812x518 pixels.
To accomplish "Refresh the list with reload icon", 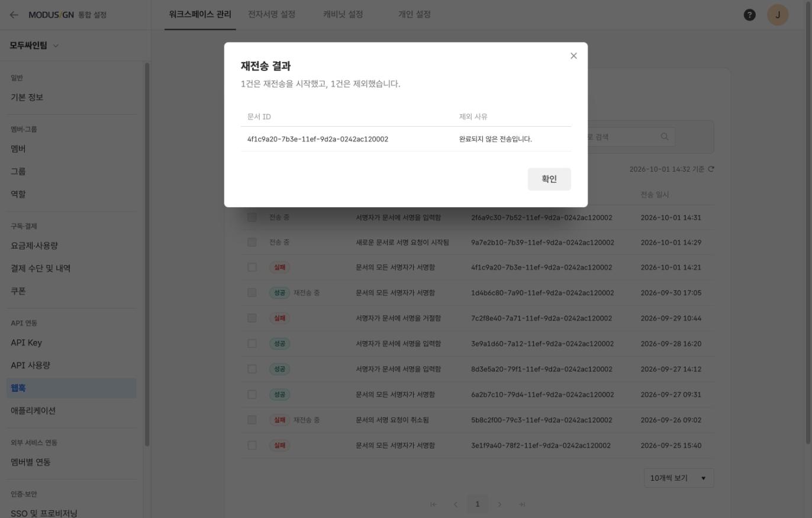I will pos(711,169).
